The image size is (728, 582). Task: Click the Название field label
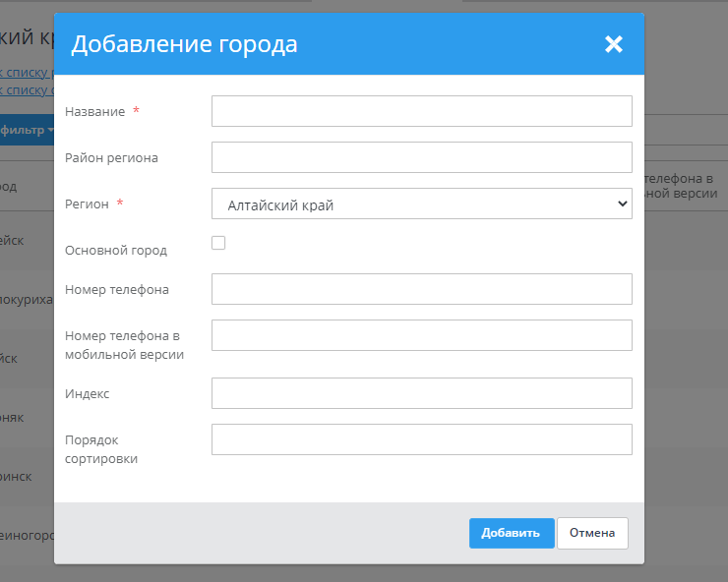click(x=94, y=112)
